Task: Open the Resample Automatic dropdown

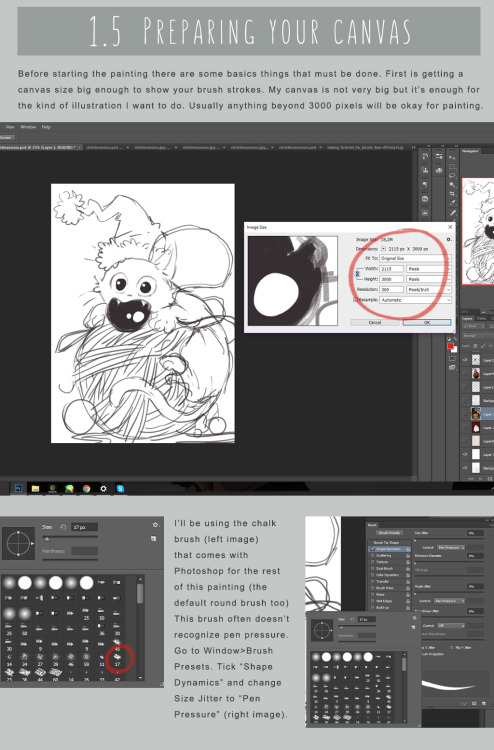Action: point(416,300)
